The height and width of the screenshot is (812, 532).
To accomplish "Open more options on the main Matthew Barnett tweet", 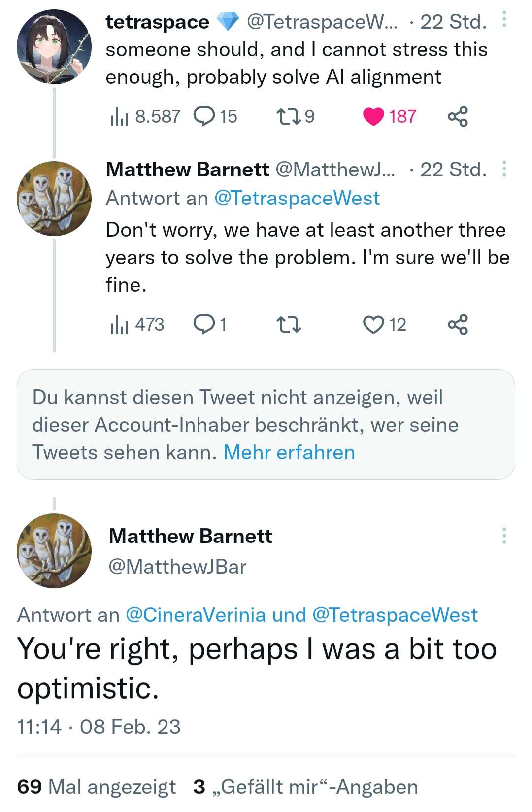I will click(x=504, y=536).
